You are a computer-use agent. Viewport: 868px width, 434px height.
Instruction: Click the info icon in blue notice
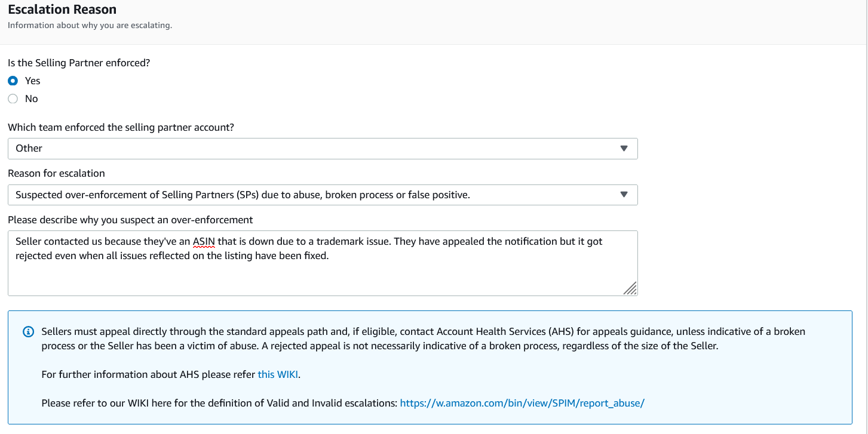(28, 332)
